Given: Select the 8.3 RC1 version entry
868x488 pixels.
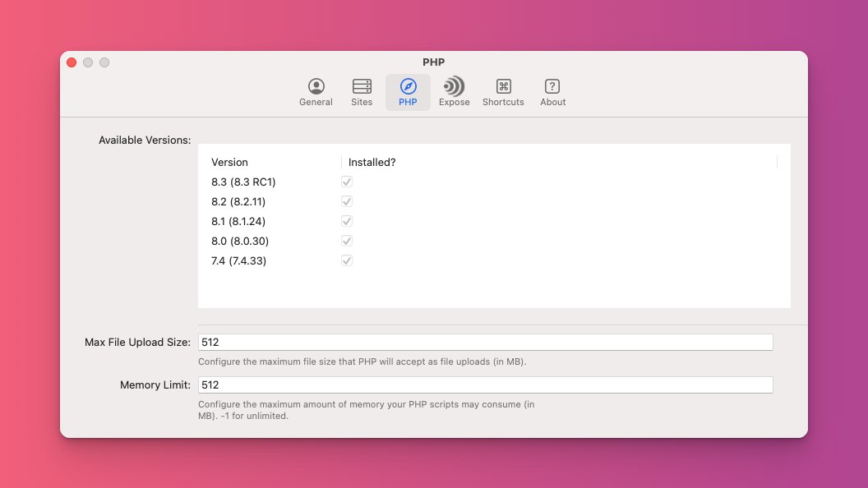Looking at the screenshot, I should point(242,182).
